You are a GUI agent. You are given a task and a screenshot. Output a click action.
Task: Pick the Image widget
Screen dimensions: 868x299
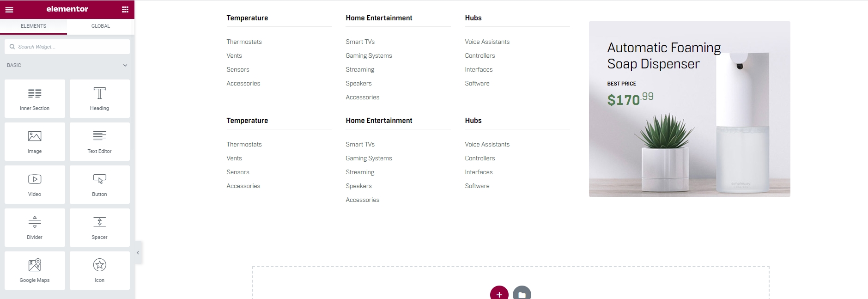pyautogui.click(x=35, y=141)
